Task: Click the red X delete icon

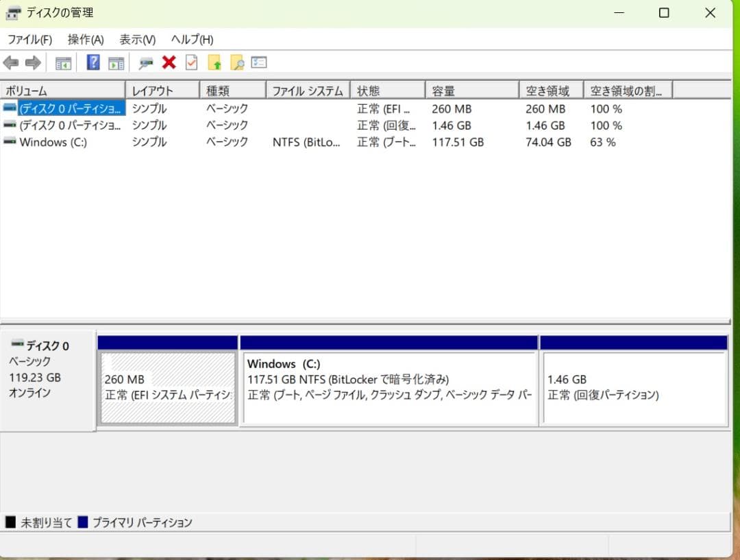Action: pyautogui.click(x=169, y=62)
